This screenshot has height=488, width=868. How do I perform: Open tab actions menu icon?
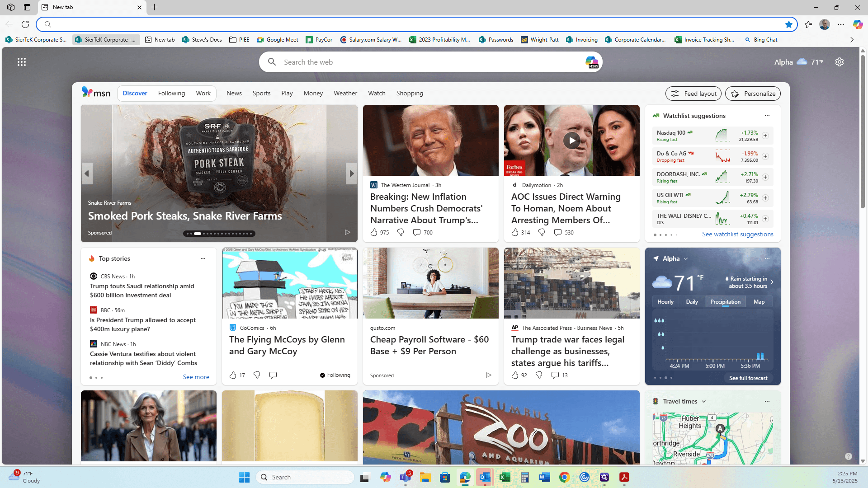[27, 7]
